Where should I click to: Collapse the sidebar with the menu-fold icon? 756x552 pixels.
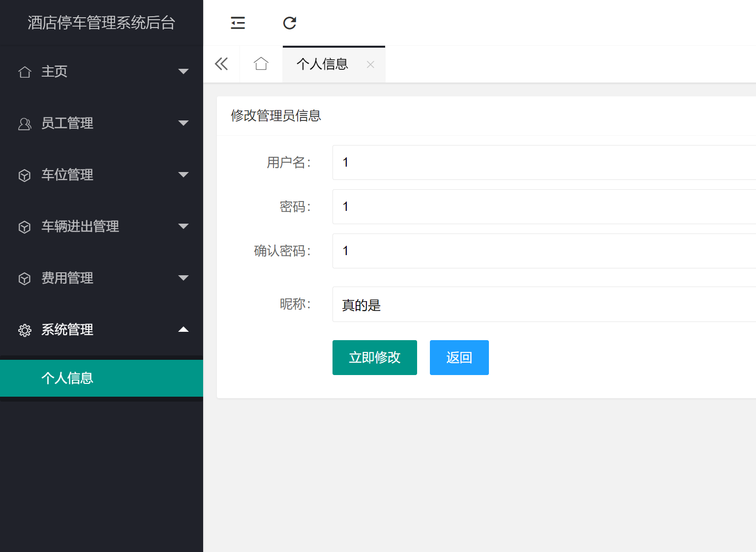click(238, 23)
